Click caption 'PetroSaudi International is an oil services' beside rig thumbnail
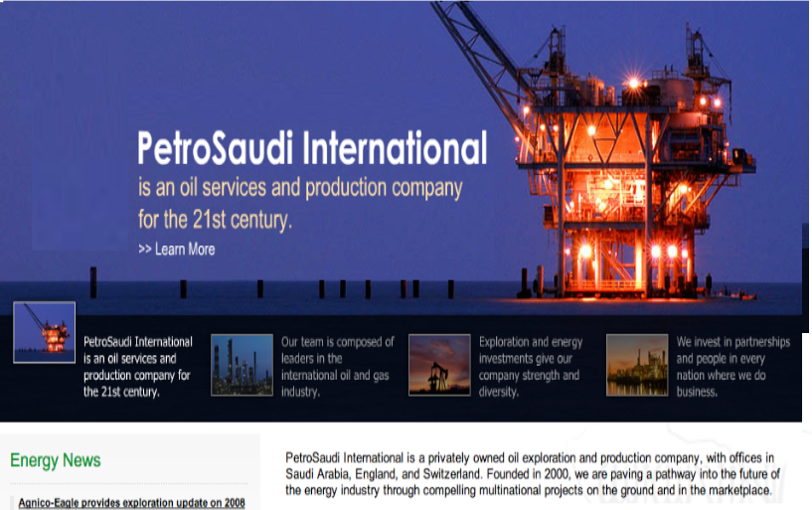This screenshot has width=812, height=510. pyautogui.click(x=138, y=366)
